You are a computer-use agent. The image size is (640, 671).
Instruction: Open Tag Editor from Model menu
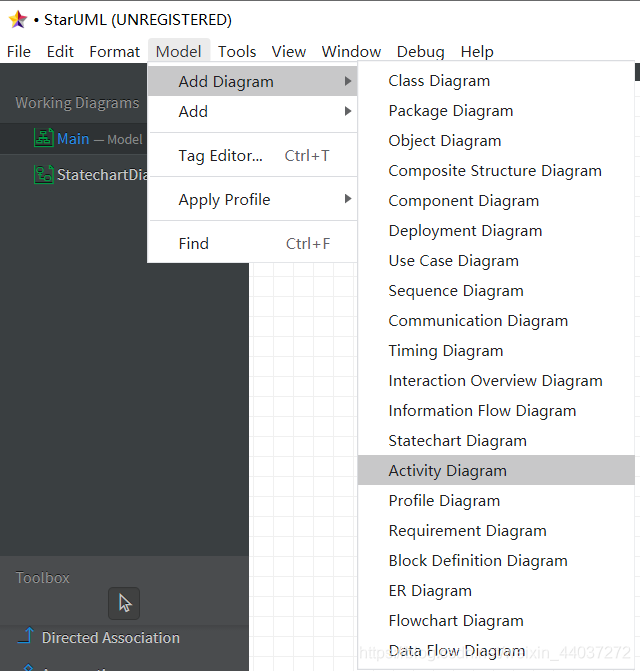point(252,155)
